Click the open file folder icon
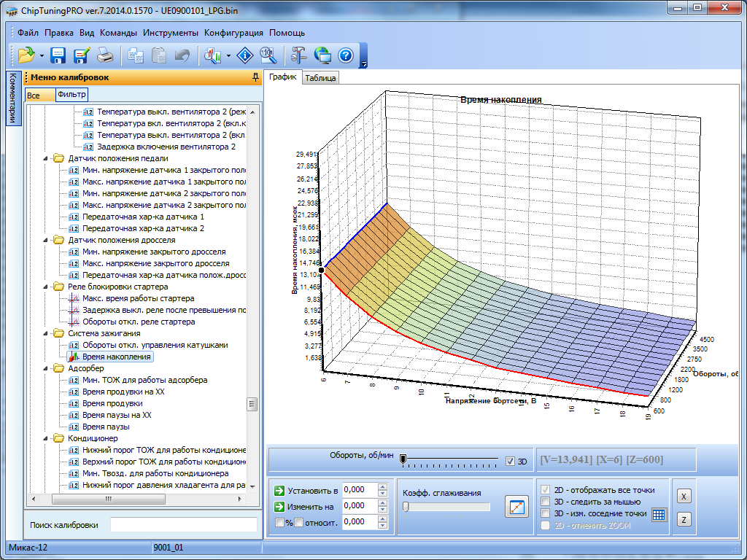747x560 pixels. [26, 55]
